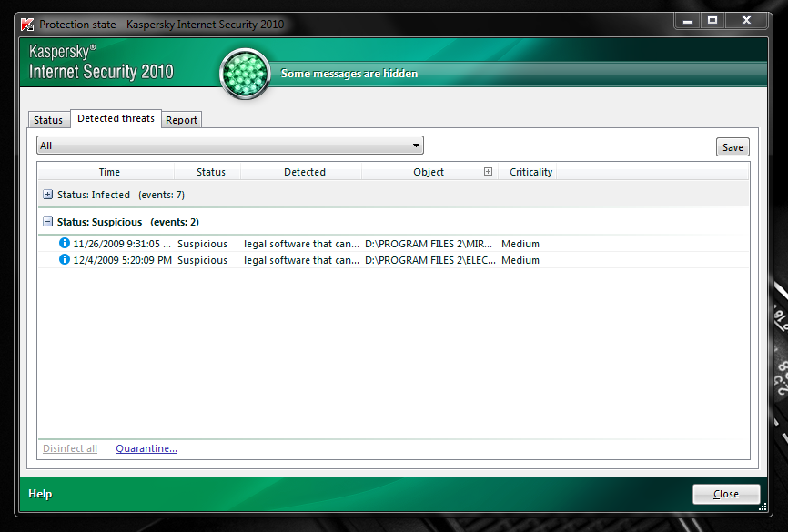This screenshot has width=788, height=532.
Task: Sort by the Criticality column header
Action: pyautogui.click(x=527, y=172)
